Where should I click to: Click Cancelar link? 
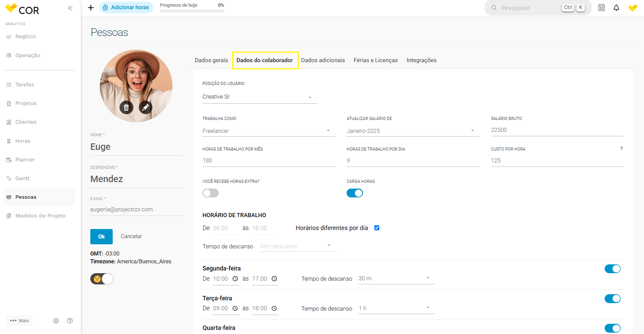[131, 236]
